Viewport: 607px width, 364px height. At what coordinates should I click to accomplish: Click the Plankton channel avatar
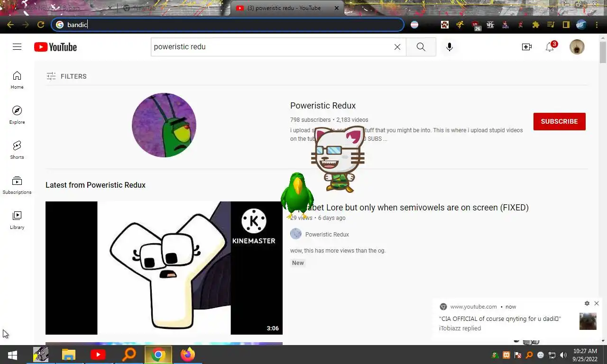tap(164, 125)
